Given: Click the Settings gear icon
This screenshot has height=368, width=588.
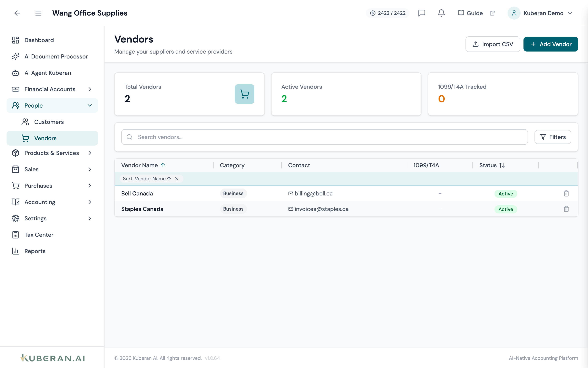Looking at the screenshot, I should tap(16, 218).
